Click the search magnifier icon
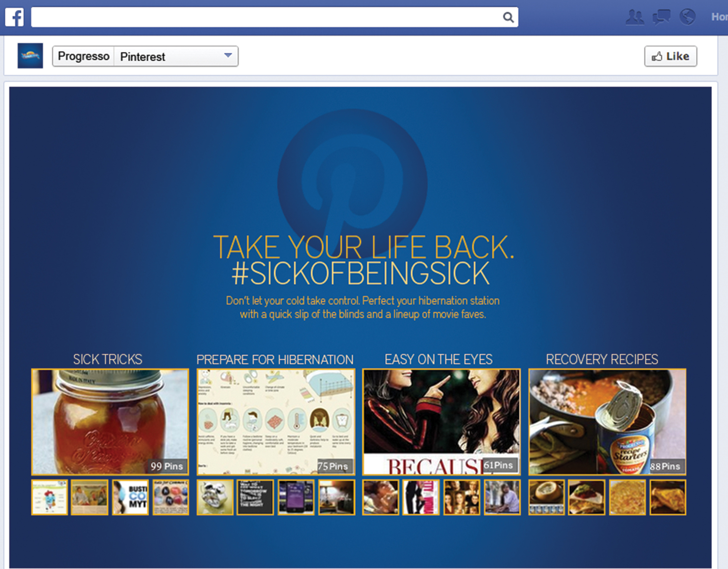This screenshot has width=728, height=569. pos(508,17)
